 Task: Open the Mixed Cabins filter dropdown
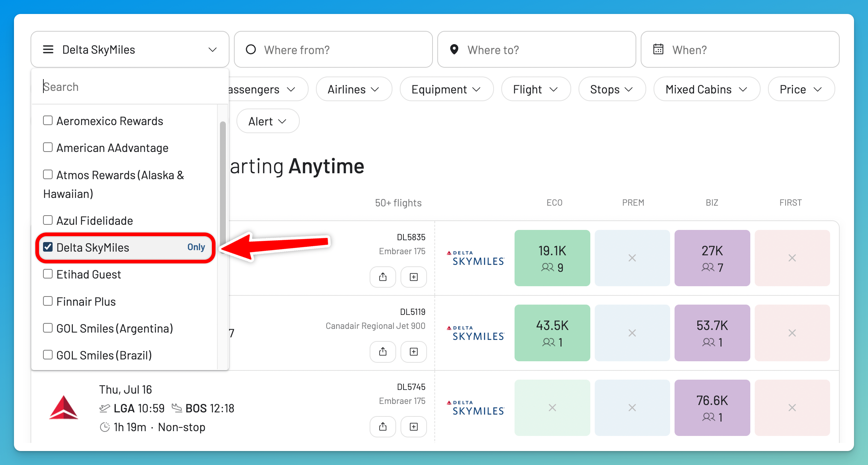coord(707,89)
